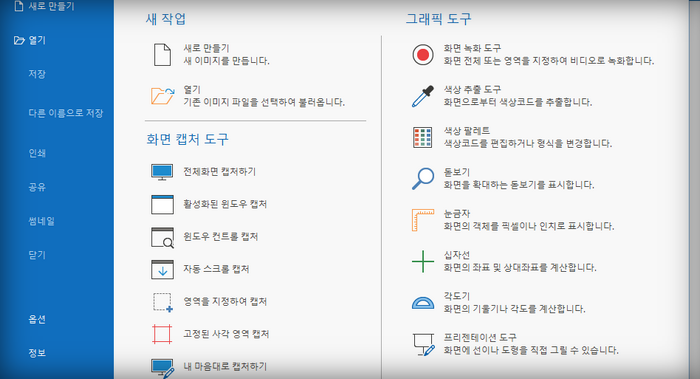Viewport: 700px width, 379px height.
Task: Click the 열기 link under 새 작업
Action: click(x=192, y=90)
